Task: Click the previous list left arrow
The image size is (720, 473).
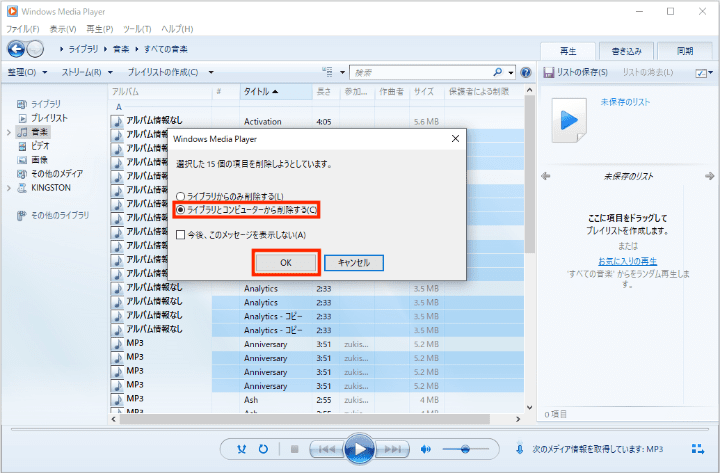Action: click(546, 176)
